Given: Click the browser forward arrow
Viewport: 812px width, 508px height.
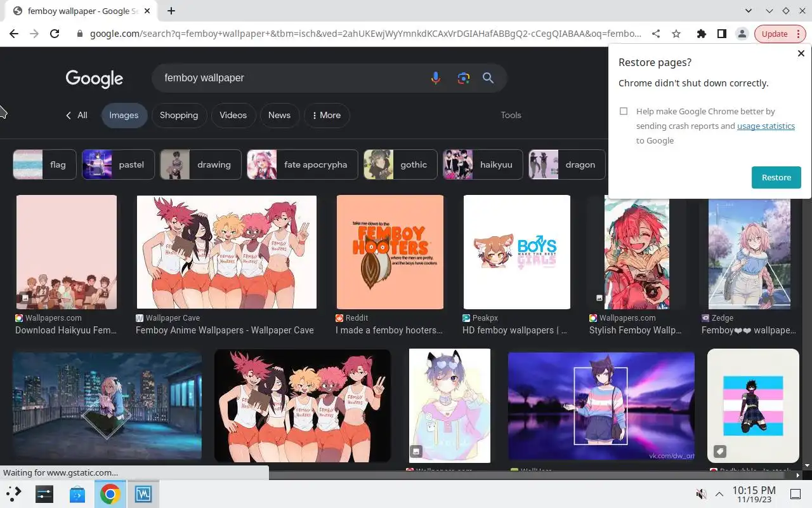Looking at the screenshot, I should (x=34, y=34).
